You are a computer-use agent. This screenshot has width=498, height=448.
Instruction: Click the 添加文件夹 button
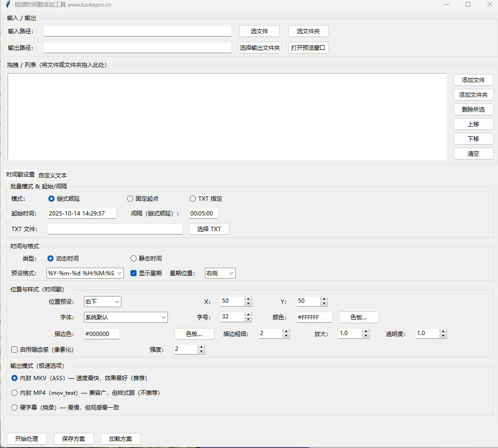coord(473,95)
